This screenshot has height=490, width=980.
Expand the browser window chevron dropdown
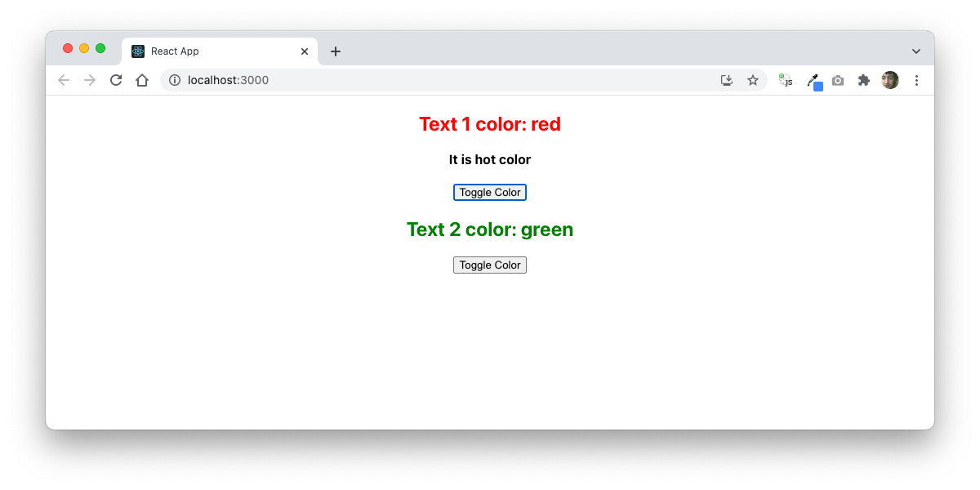click(x=915, y=51)
